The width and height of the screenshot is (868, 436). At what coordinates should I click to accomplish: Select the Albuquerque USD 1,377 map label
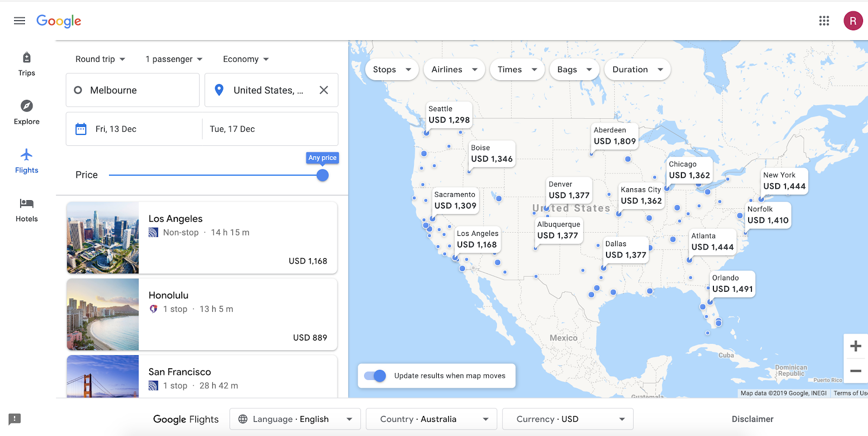tap(559, 230)
